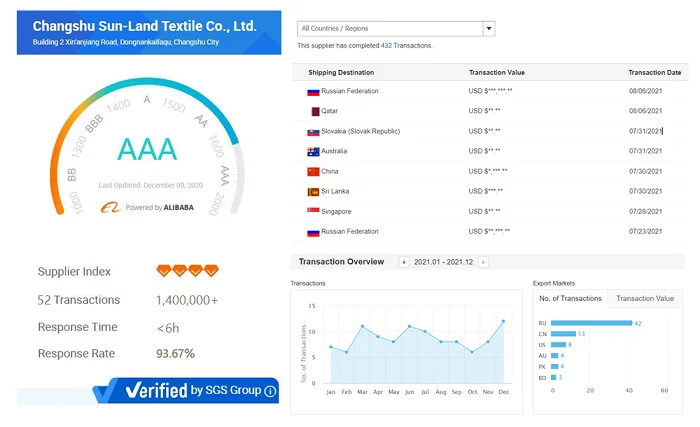This screenshot has width=700, height=427.
Task: Click the Changshu Sun-Land Textile Co., Ltd. title
Action: click(145, 26)
